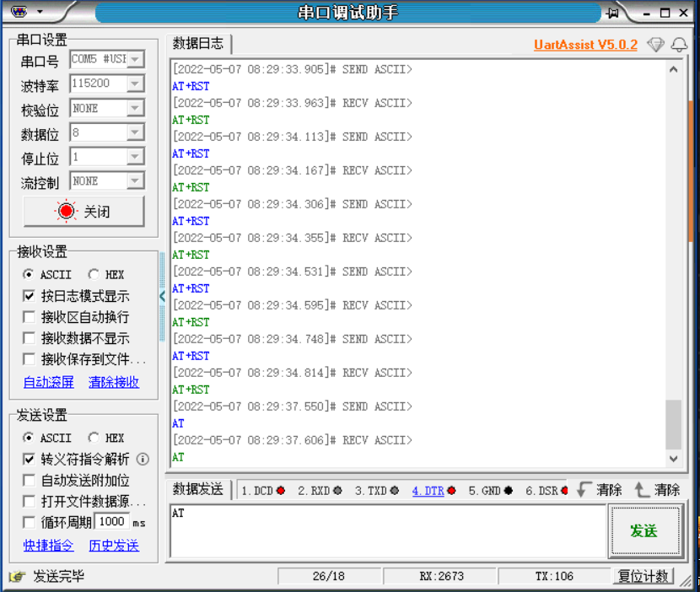Image resolution: width=700 pixels, height=592 pixels.
Task: Click the log line timestamped 08:29:37.550
Action: (x=293, y=406)
